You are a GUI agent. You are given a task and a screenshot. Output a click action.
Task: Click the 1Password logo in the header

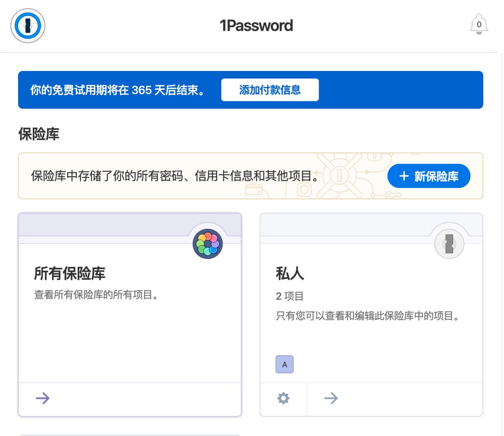point(27,26)
